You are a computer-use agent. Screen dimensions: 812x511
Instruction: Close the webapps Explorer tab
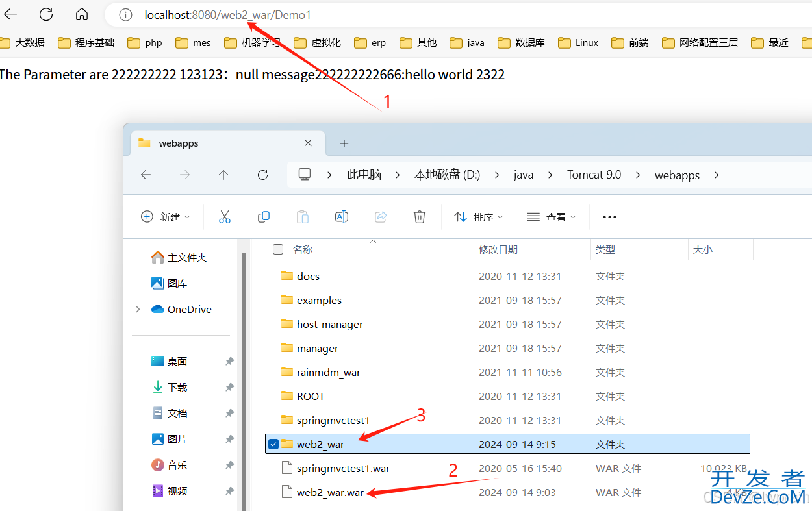click(308, 143)
